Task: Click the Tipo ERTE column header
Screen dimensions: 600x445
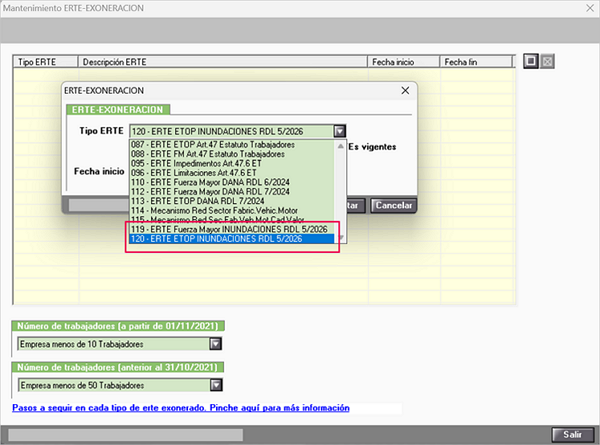Action: click(46, 62)
